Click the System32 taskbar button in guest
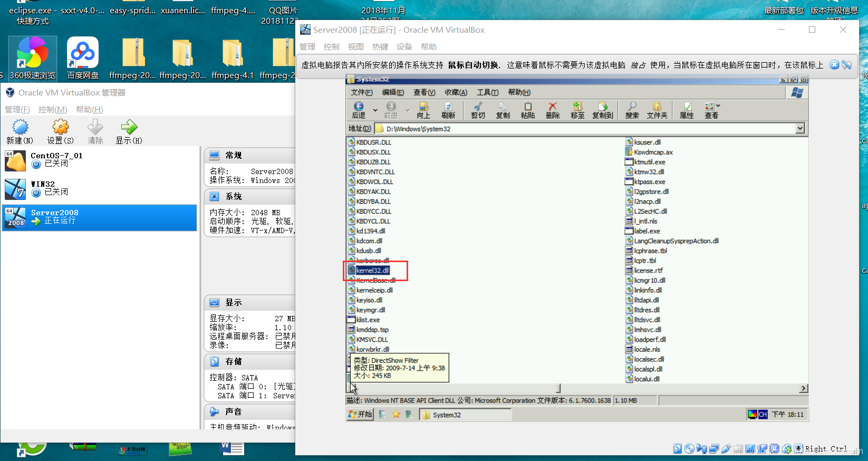868x461 pixels. 466,415
